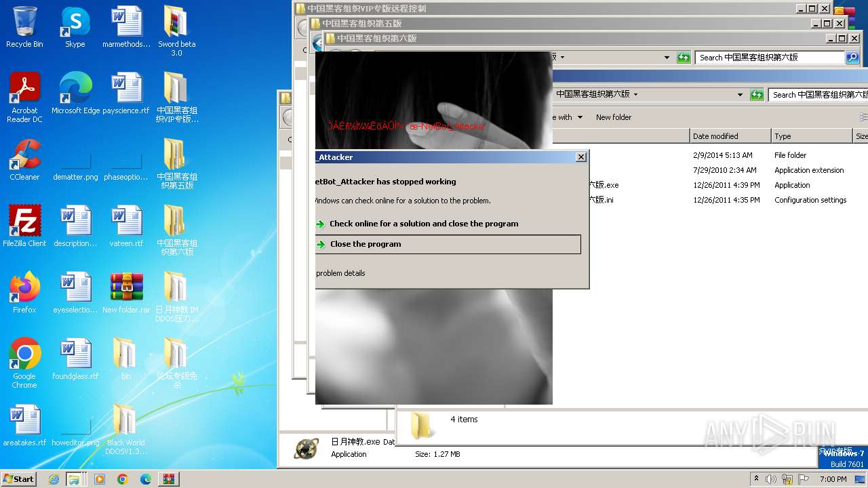Open the FileZilla Client shortcut
868x488 pixels.
(x=24, y=226)
